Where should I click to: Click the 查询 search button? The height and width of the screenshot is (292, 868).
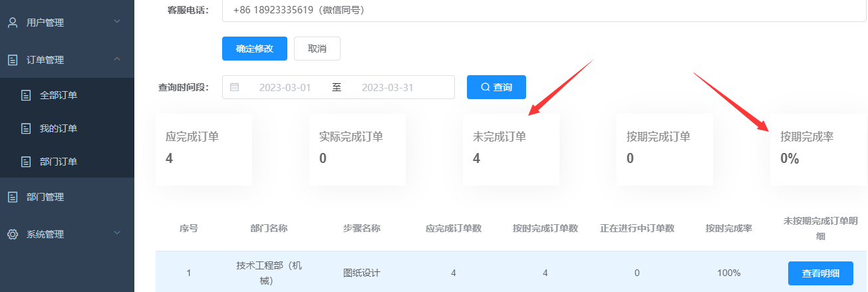pyautogui.click(x=496, y=87)
